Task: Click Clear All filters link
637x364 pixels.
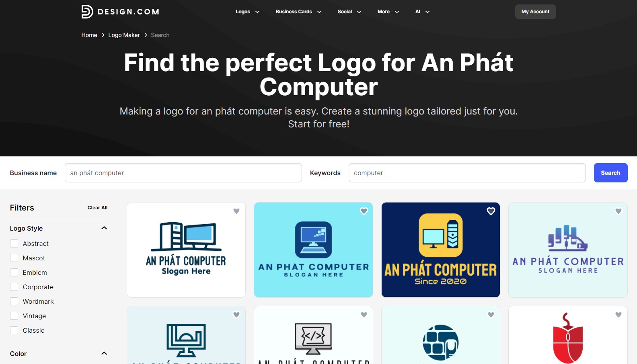Action: (97, 208)
